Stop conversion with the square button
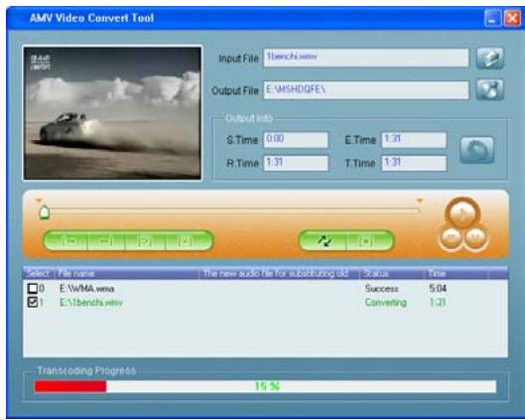The height and width of the screenshot is (420, 525). [369, 240]
